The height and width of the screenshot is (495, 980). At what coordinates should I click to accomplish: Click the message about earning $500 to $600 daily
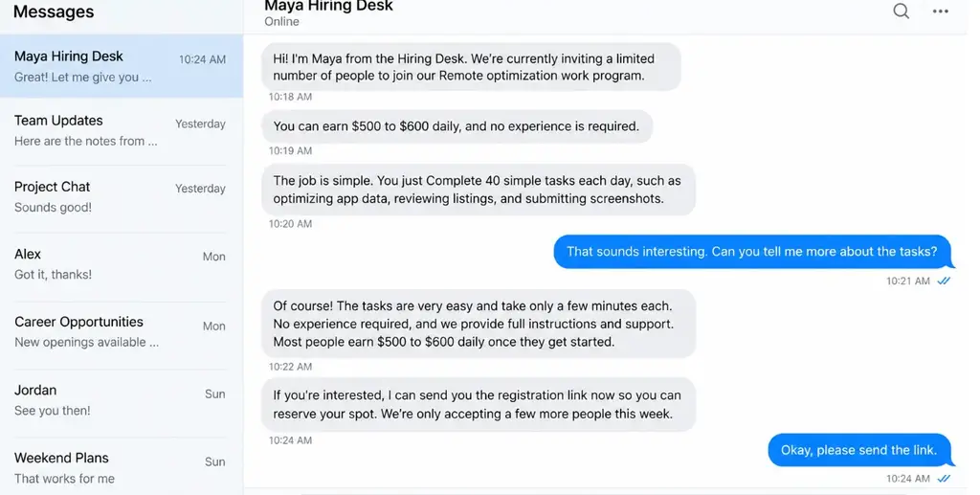coord(457,127)
